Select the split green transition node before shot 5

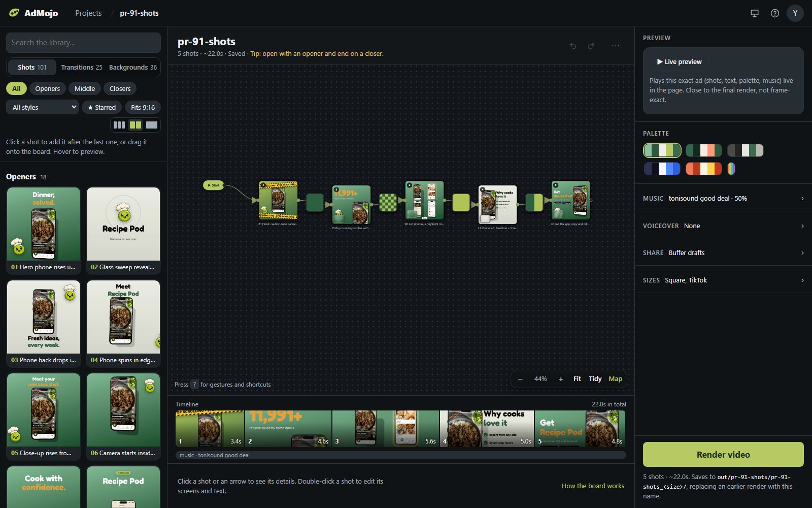534,202
